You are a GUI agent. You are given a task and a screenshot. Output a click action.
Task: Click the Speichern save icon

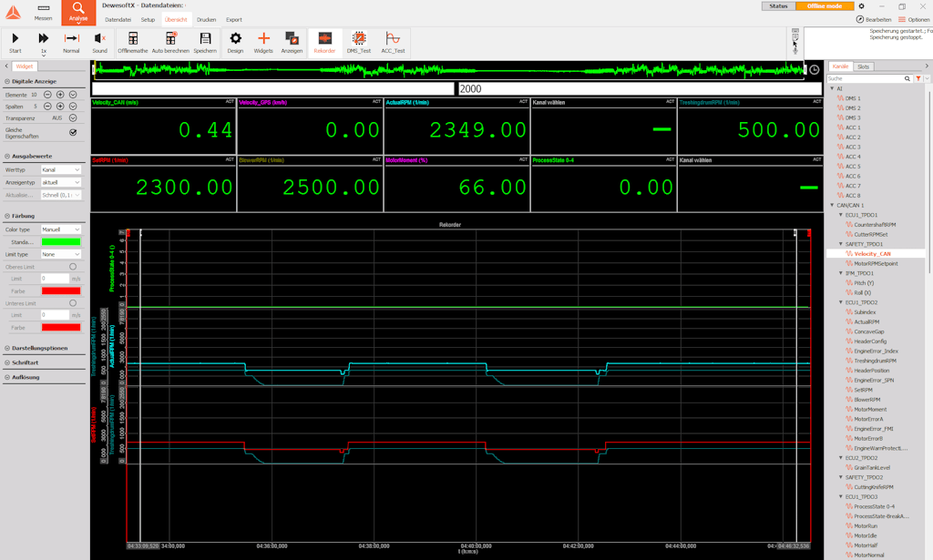[205, 38]
